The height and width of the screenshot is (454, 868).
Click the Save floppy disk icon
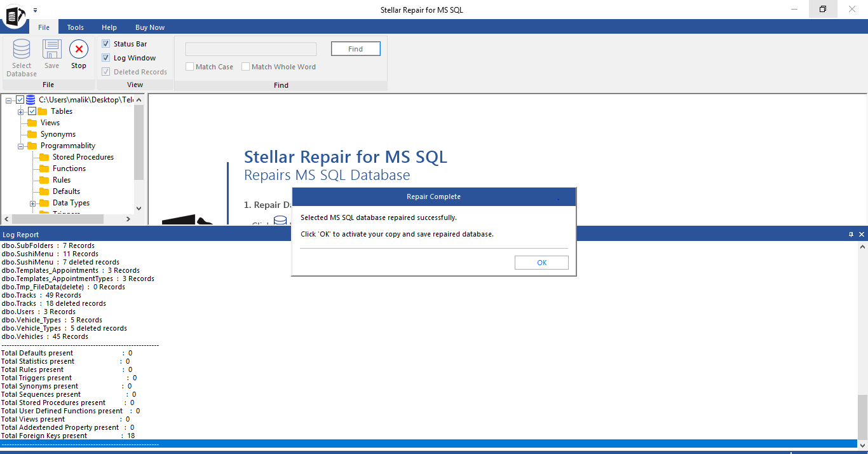(x=52, y=49)
